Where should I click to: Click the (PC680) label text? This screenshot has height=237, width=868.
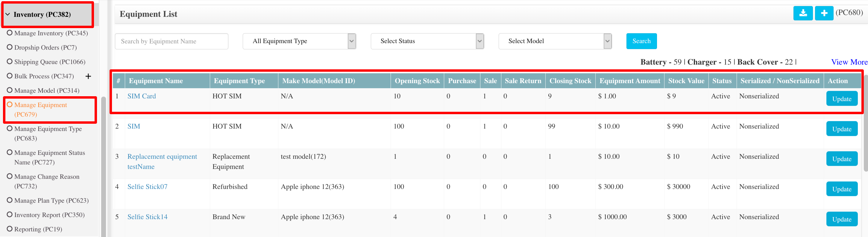(x=849, y=13)
